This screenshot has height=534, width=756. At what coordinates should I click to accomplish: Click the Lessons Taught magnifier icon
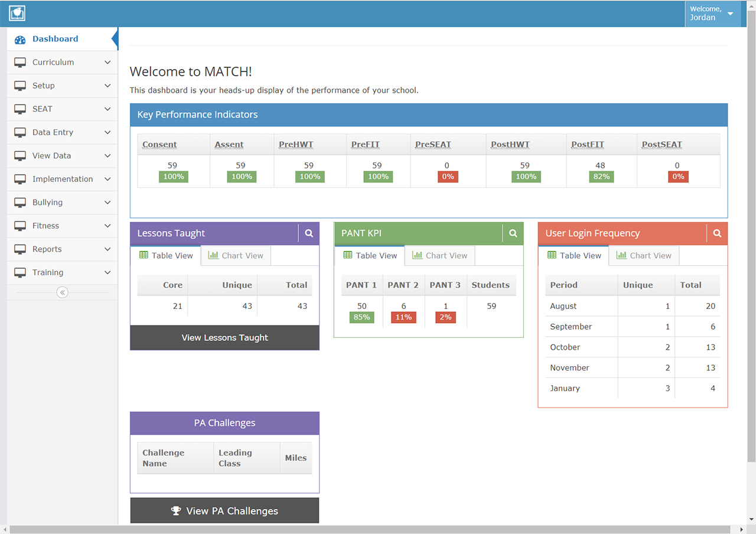coord(309,233)
